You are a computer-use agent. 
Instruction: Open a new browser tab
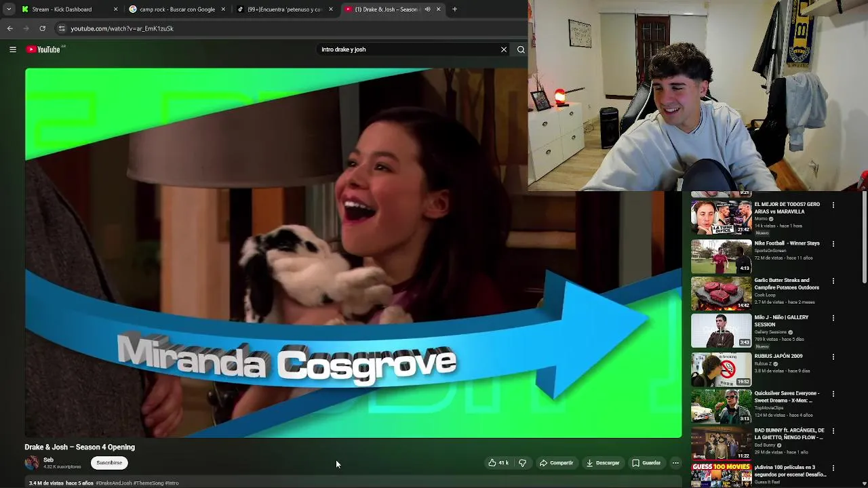click(x=454, y=9)
